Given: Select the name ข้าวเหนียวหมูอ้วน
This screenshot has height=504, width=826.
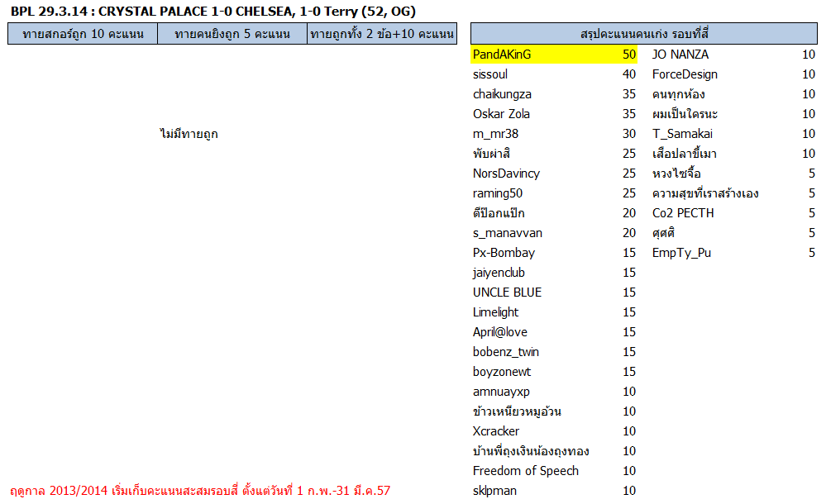Looking at the screenshot, I should pos(517,411).
